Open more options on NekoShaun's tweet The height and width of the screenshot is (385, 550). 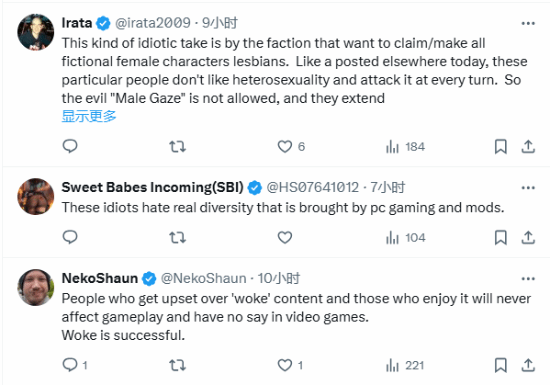pyautogui.click(x=528, y=279)
